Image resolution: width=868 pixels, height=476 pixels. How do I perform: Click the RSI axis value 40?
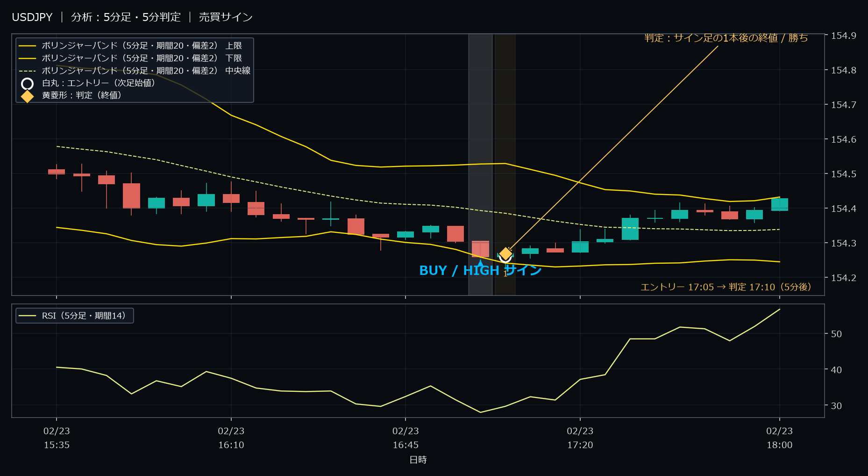pos(836,370)
